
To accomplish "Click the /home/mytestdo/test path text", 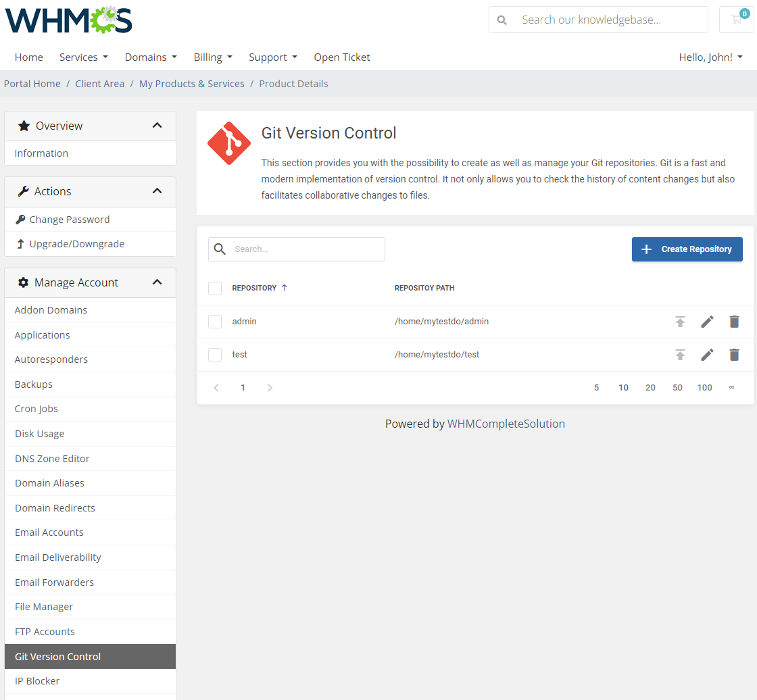I will pos(437,355).
